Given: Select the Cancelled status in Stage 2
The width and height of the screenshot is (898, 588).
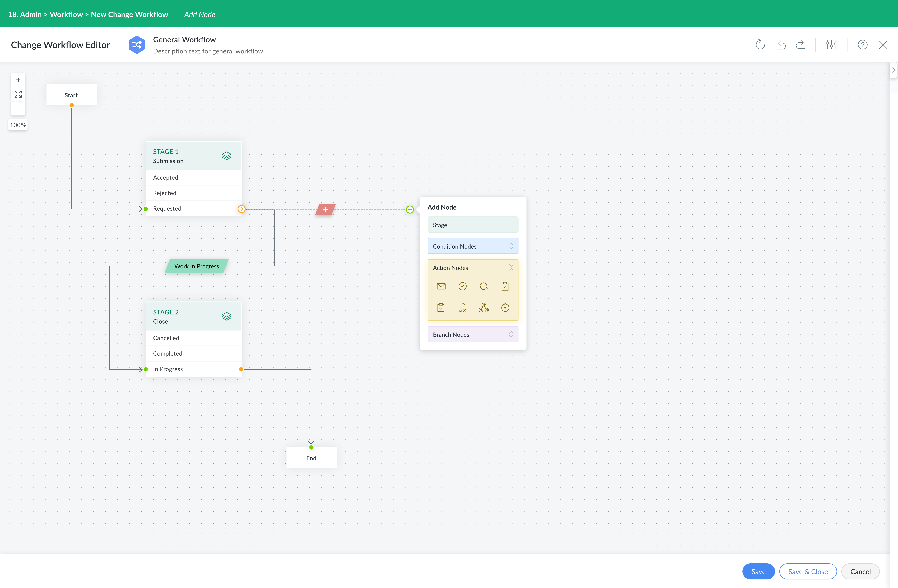Looking at the screenshot, I should [x=193, y=338].
